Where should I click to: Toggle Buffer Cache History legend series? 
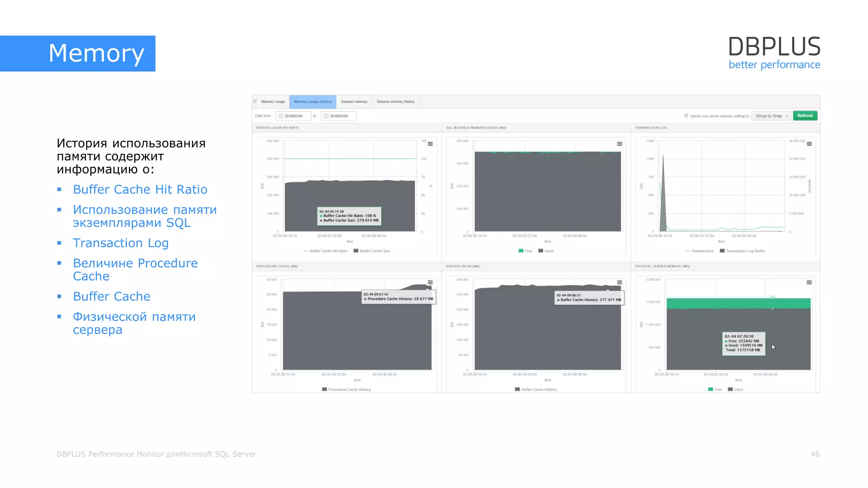pyautogui.click(x=536, y=389)
